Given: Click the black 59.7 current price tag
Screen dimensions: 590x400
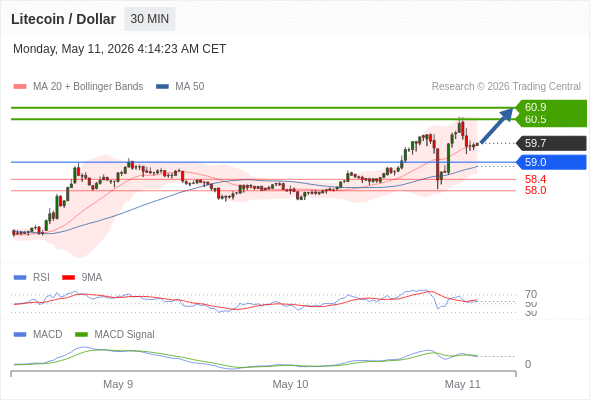Looking at the screenshot, I should [551, 143].
